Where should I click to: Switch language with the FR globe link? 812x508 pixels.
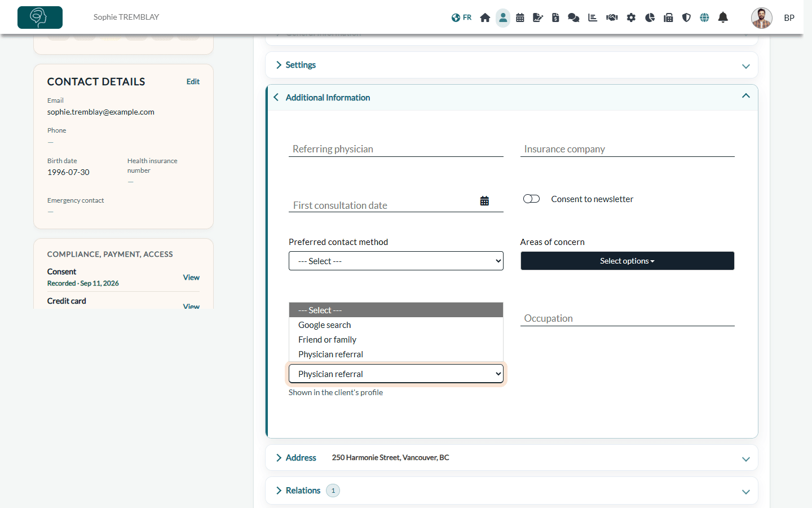point(461,17)
